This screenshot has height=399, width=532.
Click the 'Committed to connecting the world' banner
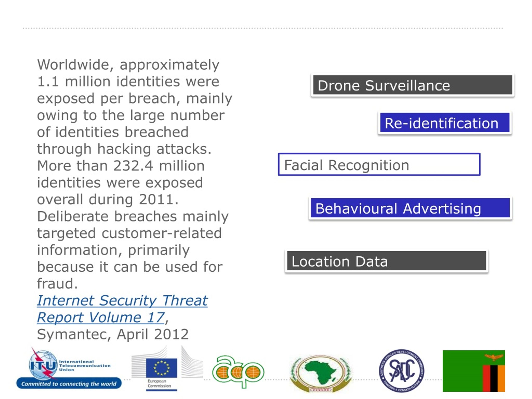click(x=69, y=383)
